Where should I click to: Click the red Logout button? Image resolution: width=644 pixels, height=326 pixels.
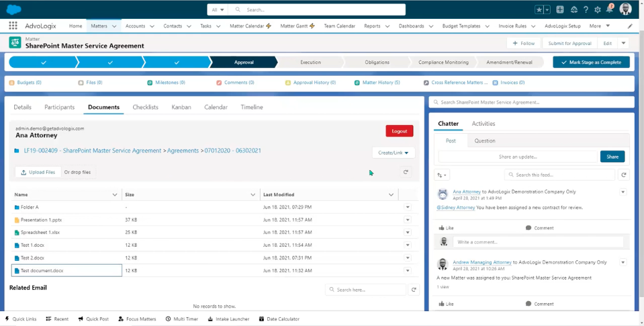point(399,131)
